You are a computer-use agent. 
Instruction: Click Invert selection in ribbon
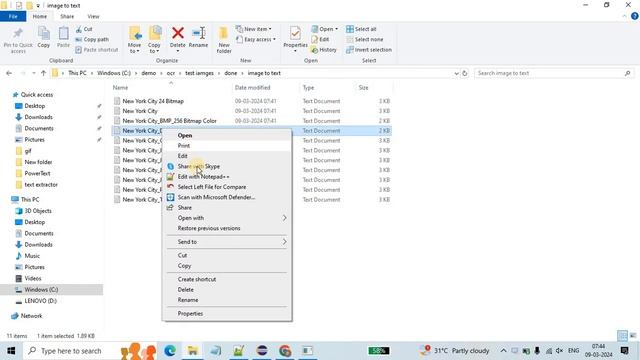click(369, 49)
